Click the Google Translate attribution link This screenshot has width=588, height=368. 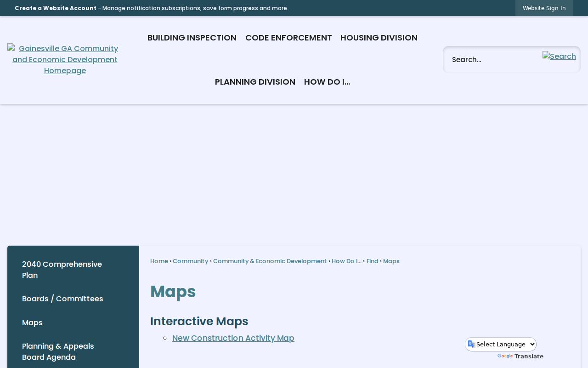(520, 356)
